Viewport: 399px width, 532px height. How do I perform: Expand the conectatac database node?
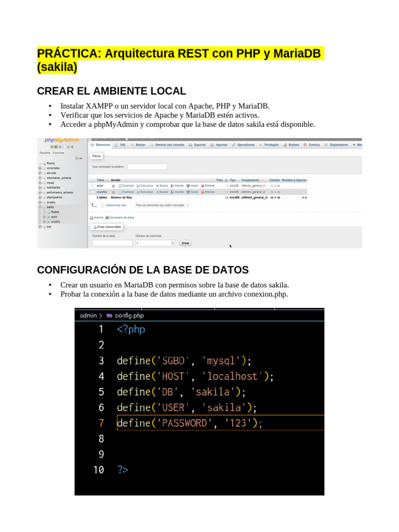click(40, 168)
